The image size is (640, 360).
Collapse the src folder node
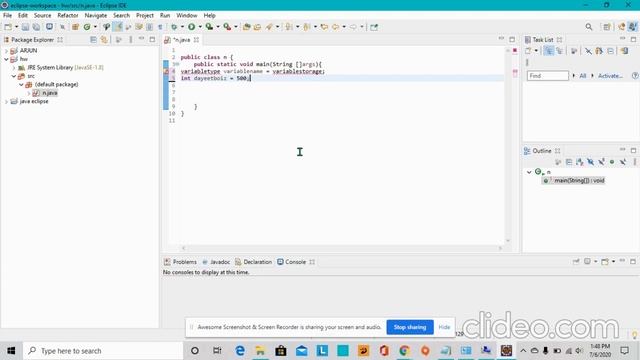(14, 76)
